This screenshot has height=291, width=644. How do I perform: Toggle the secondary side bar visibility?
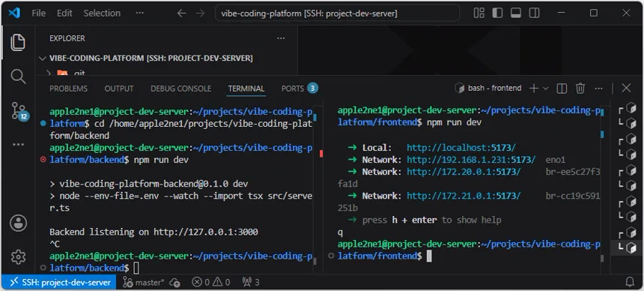(535, 13)
